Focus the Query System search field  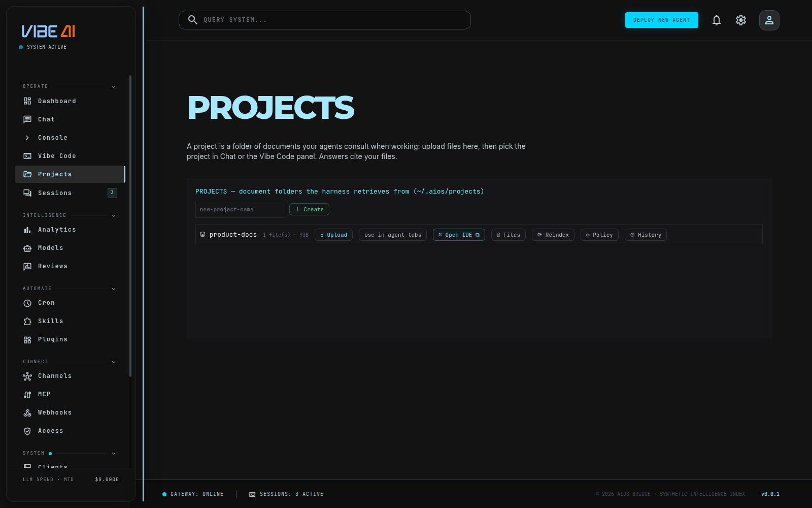[x=325, y=20]
